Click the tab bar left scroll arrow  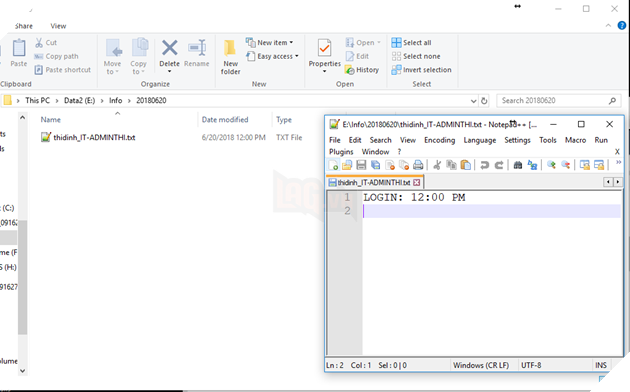pyautogui.click(x=608, y=182)
